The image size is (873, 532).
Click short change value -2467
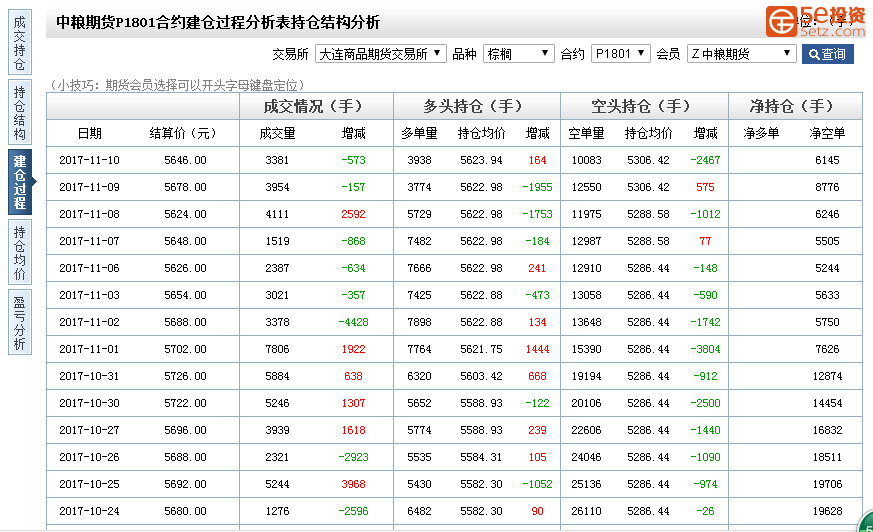click(x=705, y=160)
